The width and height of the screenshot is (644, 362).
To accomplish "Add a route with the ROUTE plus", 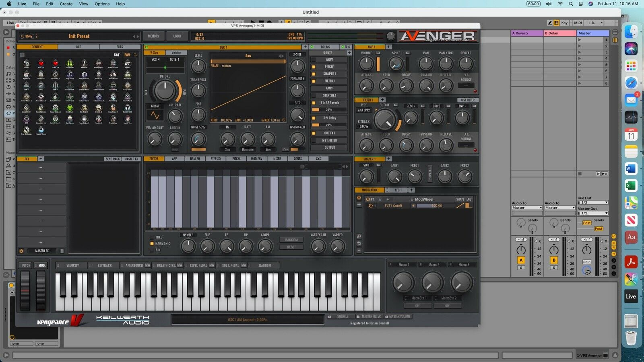I will point(349,53).
